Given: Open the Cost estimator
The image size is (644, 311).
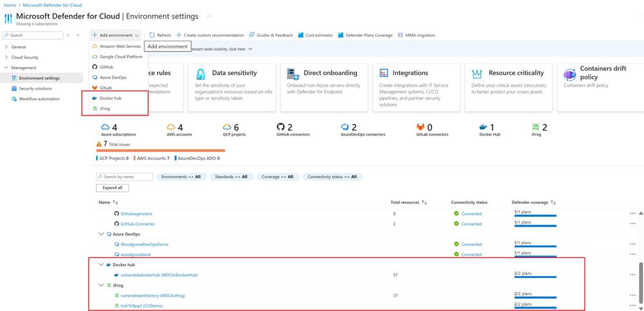Looking at the screenshot, I should click(x=315, y=35).
